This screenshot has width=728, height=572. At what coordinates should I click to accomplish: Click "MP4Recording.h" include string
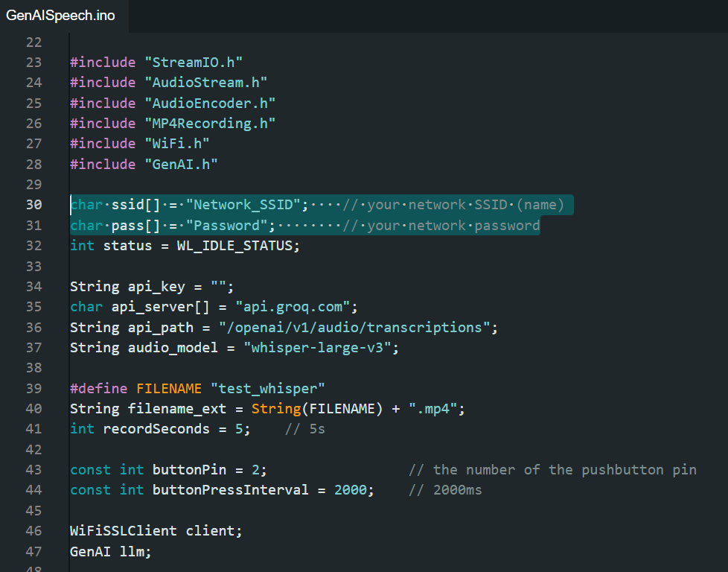click(x=210, y=124)
